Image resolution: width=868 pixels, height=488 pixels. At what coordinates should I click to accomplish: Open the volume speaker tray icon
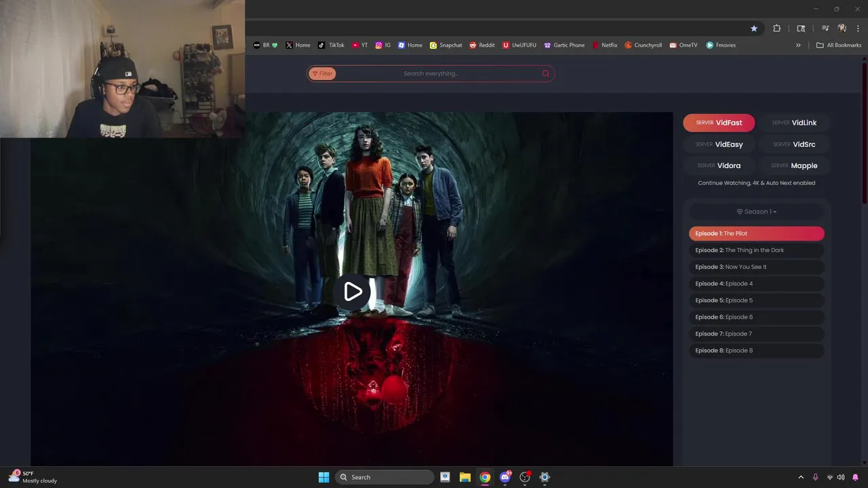point(841,477)
